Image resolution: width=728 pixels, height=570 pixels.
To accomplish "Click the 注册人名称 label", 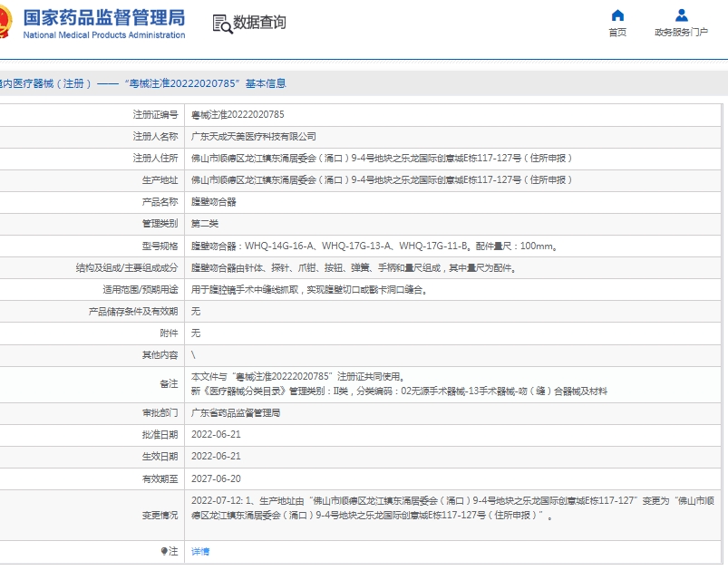I will click(x=156, y=137).
